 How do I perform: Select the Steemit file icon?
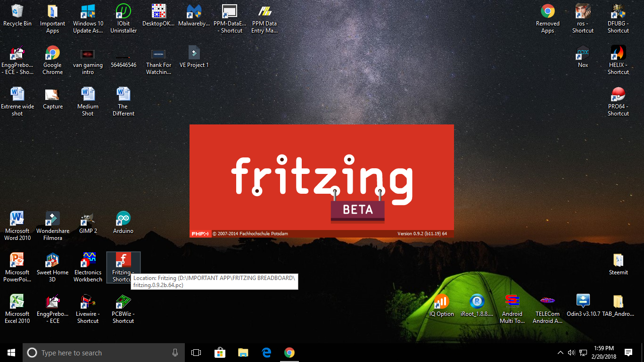618,264
